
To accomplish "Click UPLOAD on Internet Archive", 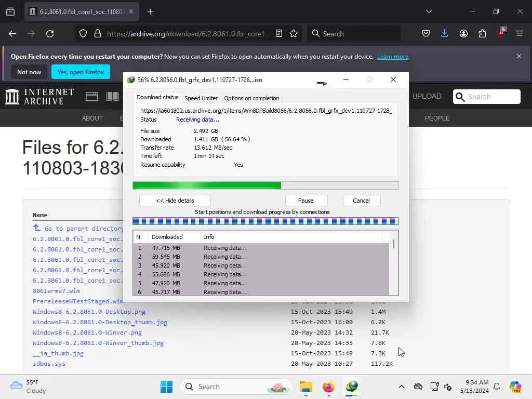I will (x=427, y=96).
